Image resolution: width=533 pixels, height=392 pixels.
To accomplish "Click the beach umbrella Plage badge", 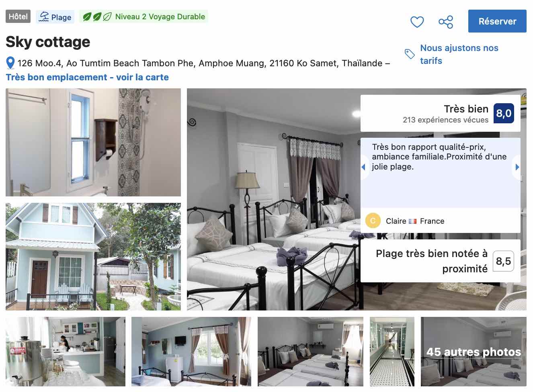I will coord(55,17).
